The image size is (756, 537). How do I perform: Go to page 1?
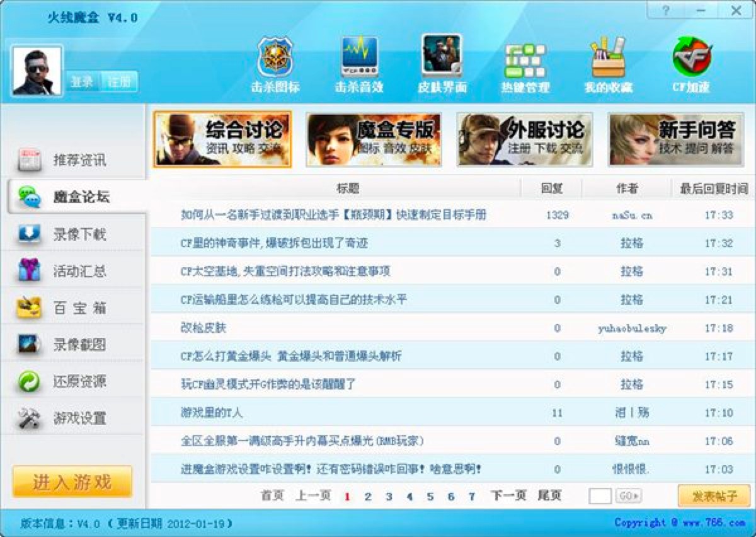point(347,497)
